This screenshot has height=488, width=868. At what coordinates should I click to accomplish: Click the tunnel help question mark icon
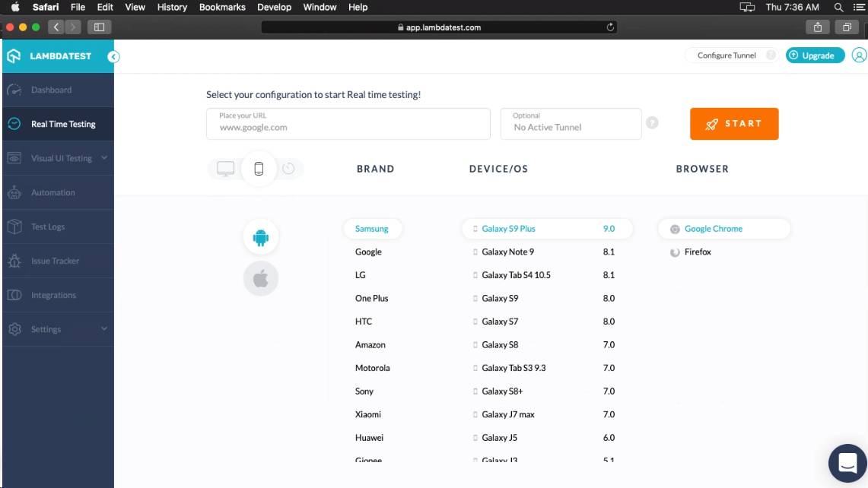coord(652,123)
